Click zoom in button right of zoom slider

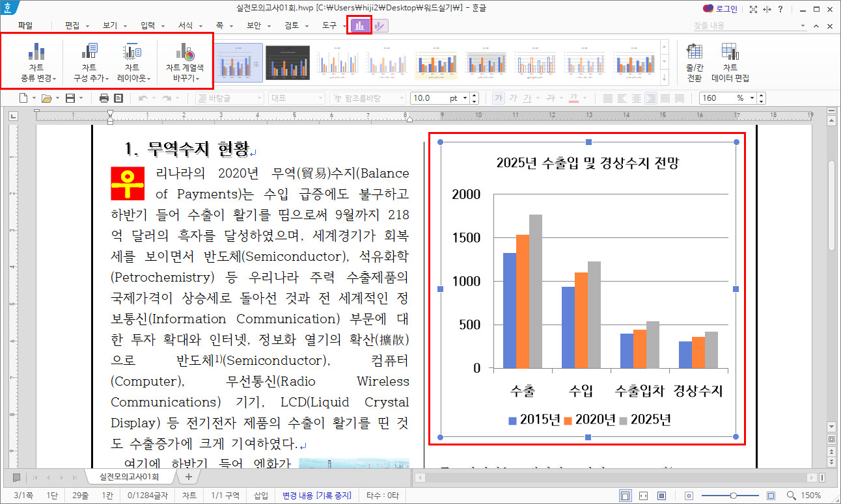[x=771, y=496]
